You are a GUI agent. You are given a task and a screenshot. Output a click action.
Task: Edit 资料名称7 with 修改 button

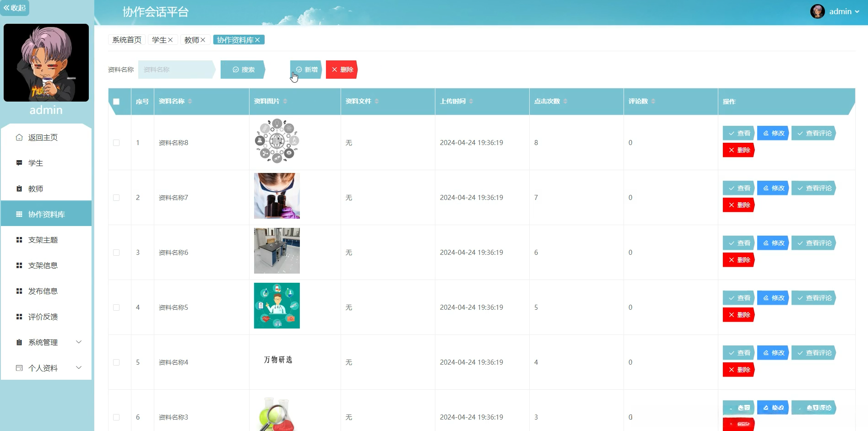[773, 188]
